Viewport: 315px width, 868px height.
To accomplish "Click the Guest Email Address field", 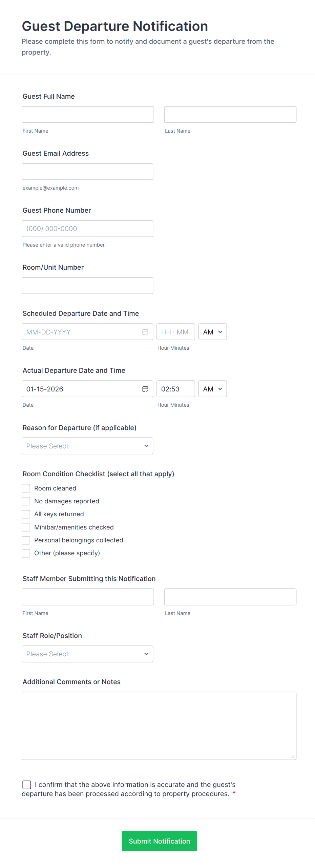I will coord(87,171).
